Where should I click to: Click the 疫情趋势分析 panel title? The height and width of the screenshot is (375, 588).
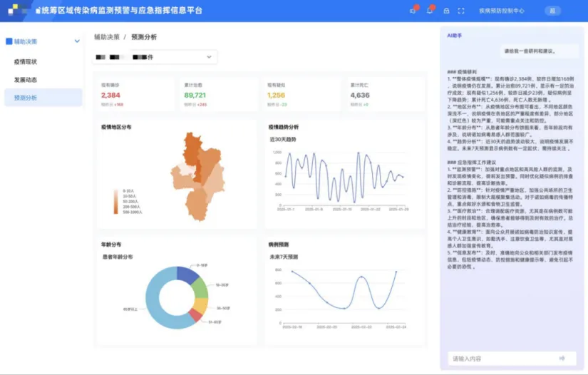284,127
